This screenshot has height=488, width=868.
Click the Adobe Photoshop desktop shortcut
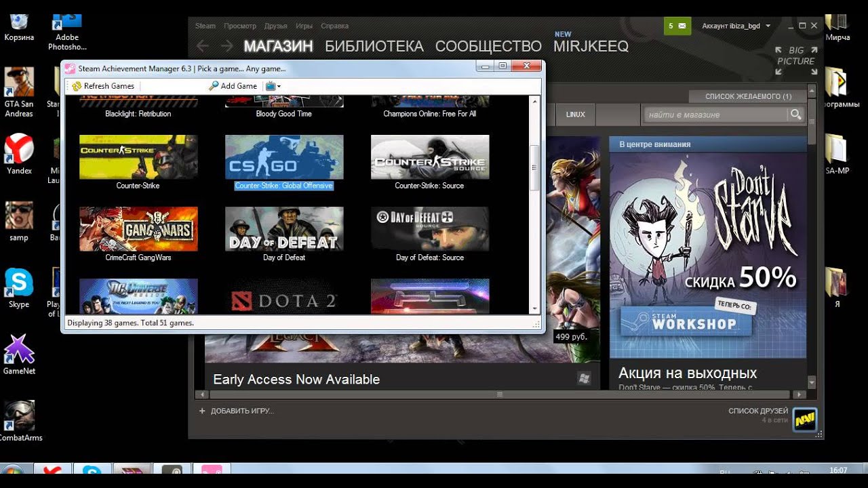[x=67, y=33]
